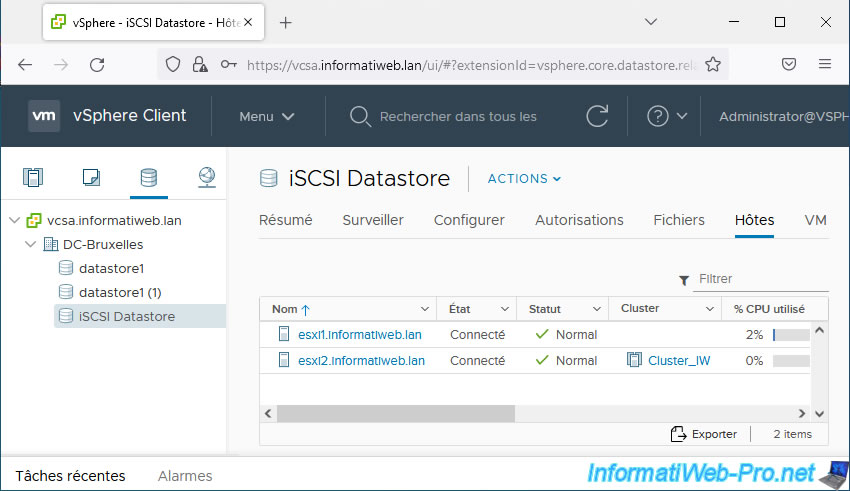Click the search magnifier icon
The height and width of the screenshot is (491, 850).
360,116
